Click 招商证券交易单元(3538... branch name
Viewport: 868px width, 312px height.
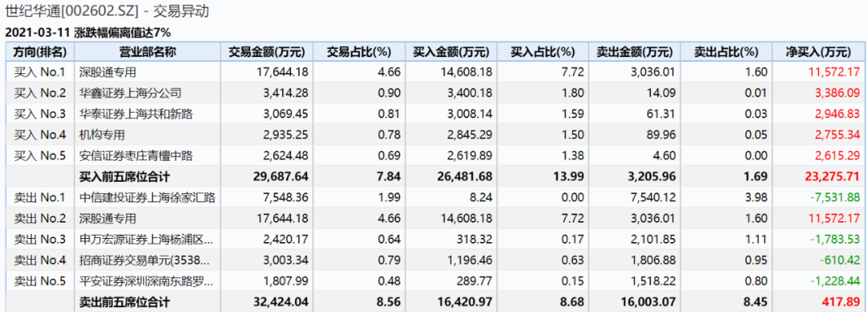pyautogui.click(x=145, y=261)
